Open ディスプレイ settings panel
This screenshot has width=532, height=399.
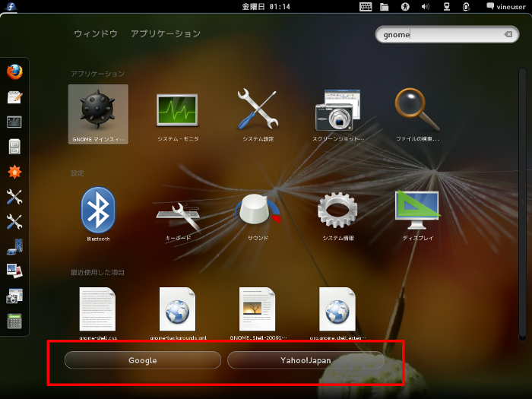pyautogui.click(x=418, y=214)
